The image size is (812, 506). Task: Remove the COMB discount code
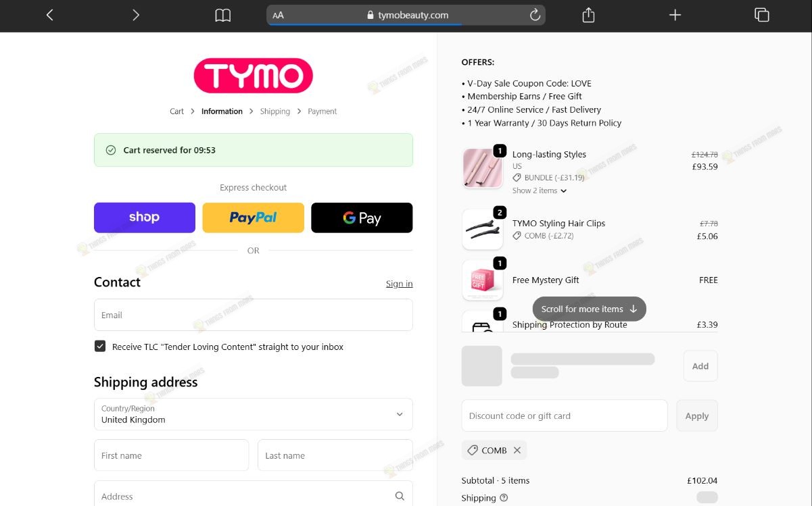(517, 450)
